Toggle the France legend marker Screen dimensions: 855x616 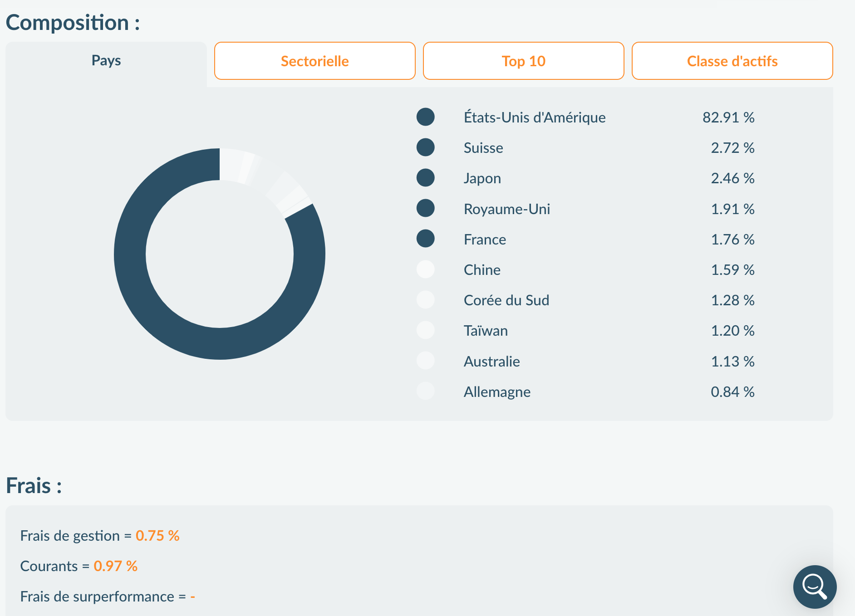425,239
